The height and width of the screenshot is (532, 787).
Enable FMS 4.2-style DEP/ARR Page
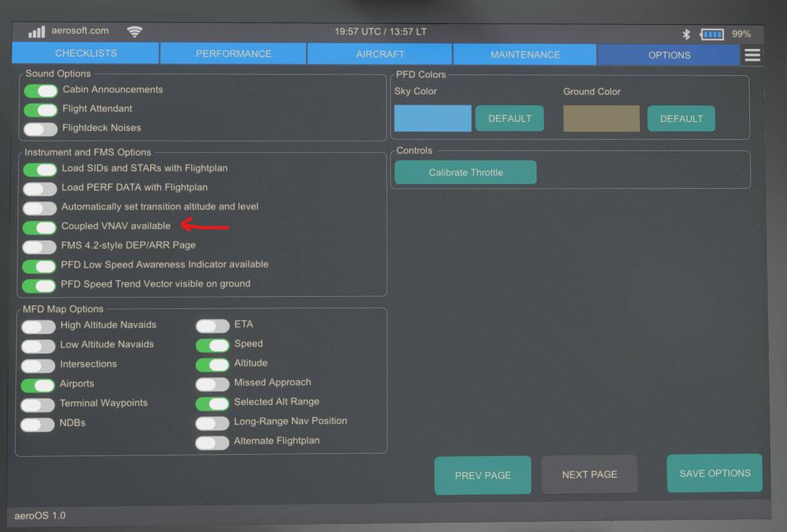coord(39,247)
